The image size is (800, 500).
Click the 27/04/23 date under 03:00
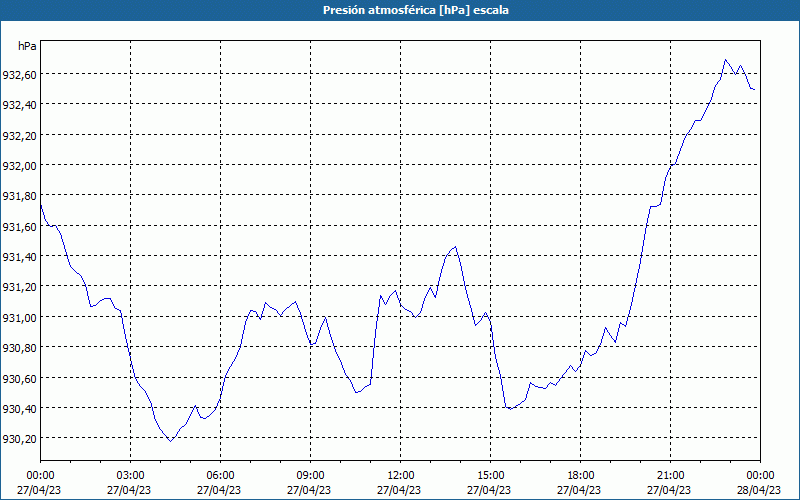pos(129,490)
